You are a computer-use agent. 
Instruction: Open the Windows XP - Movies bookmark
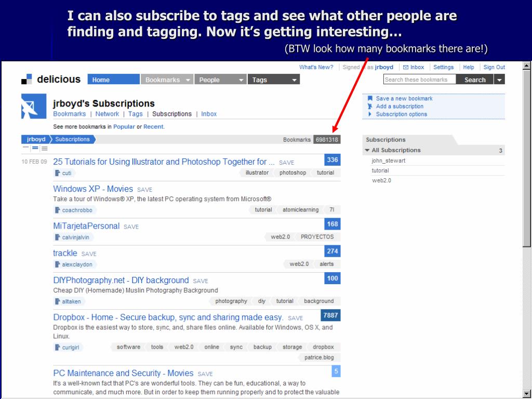coord(93,189)
